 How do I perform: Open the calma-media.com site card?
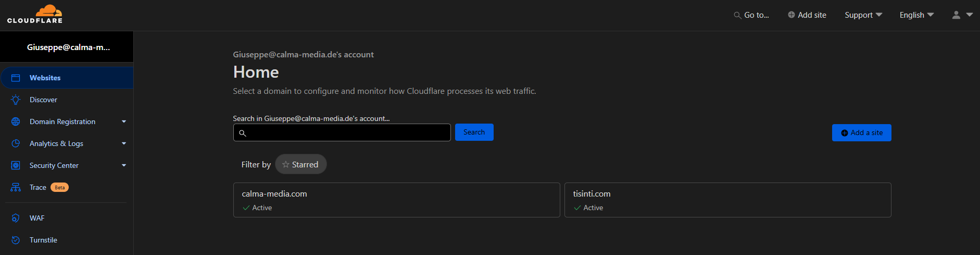(396, 200)
